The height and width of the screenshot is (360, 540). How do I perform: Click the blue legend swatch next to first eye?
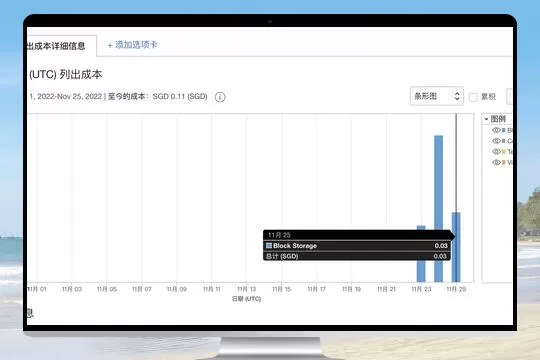pos(504,130)
